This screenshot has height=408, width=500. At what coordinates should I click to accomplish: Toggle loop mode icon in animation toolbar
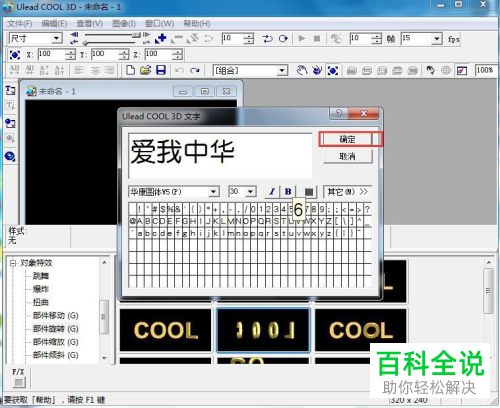tap(283, 39)
